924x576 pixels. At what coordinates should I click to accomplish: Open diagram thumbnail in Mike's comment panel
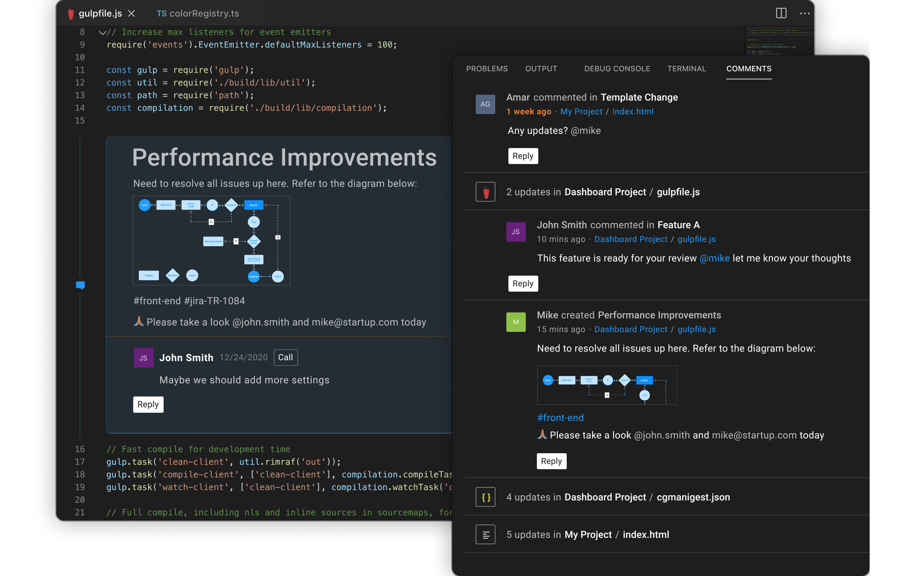[x=607, y=385]
